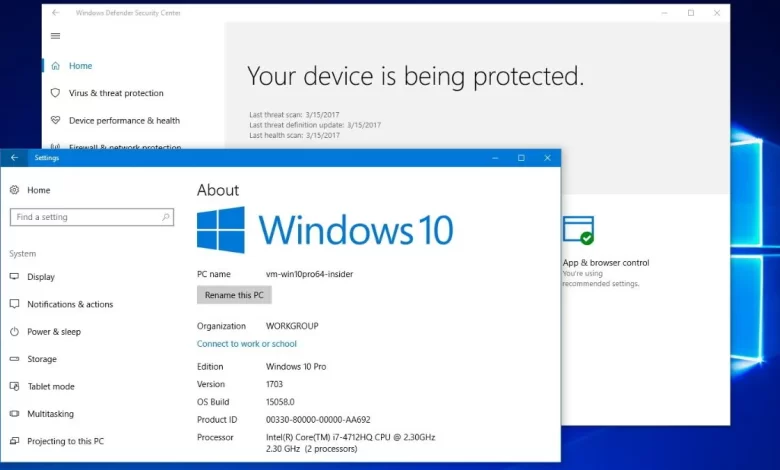Focus the Find a setting search box

point(92,217)
